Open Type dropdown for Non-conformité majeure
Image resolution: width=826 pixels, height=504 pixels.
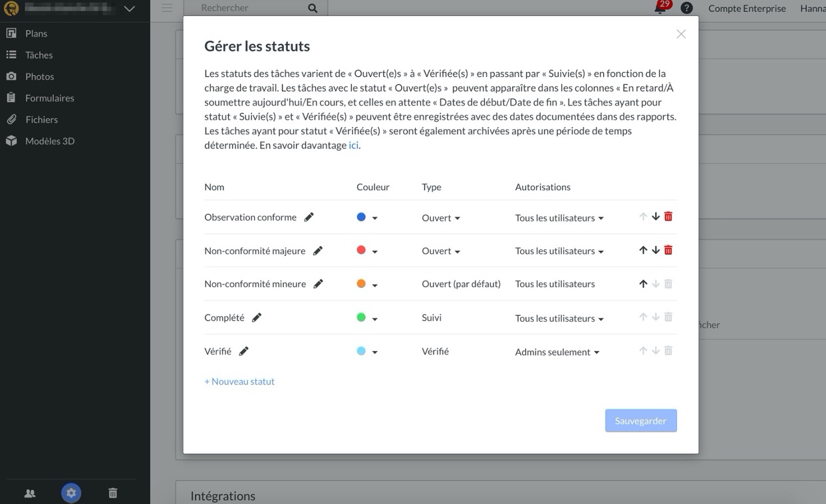click(x=441, y=251)
